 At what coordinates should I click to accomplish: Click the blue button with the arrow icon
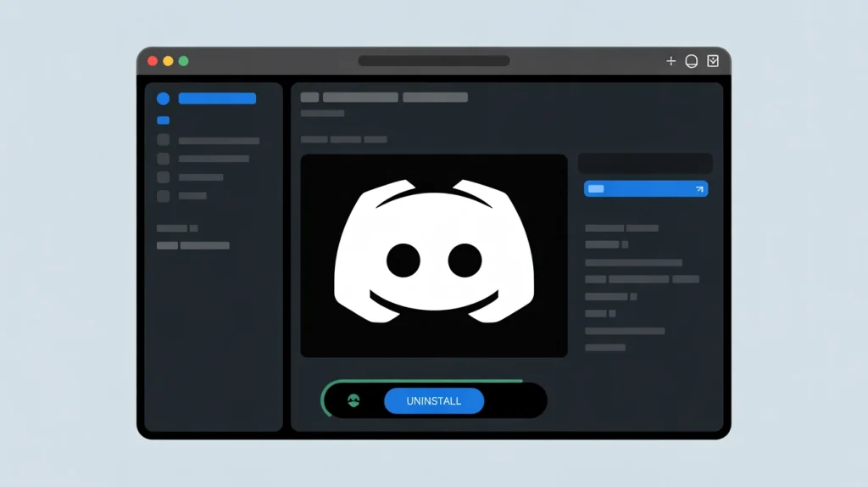click(x=646, y=189)
